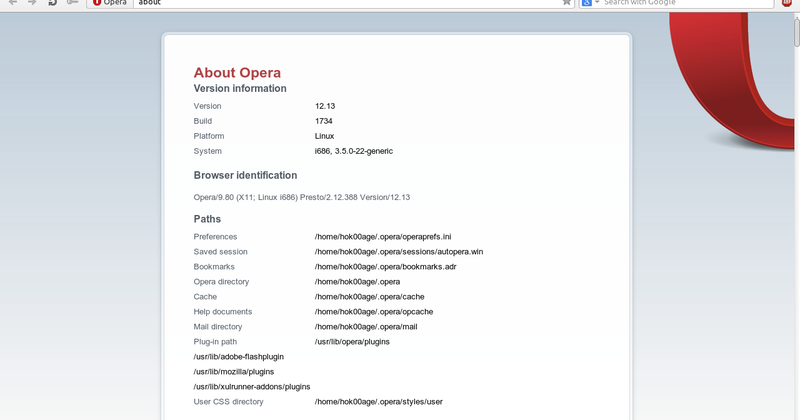Select the '.opera/styles/user' path
This screenshot has height=420, width=800.
point(379,402)
